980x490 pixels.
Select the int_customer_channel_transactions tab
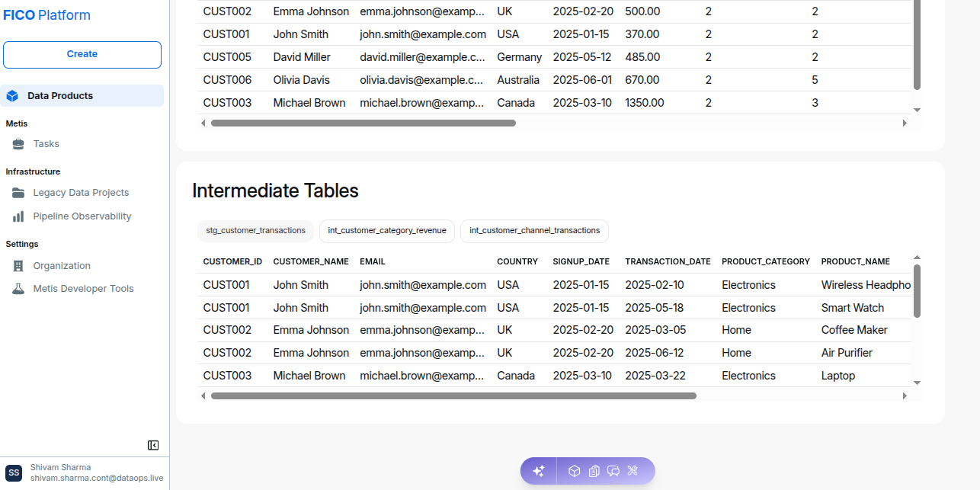(534, 230)
